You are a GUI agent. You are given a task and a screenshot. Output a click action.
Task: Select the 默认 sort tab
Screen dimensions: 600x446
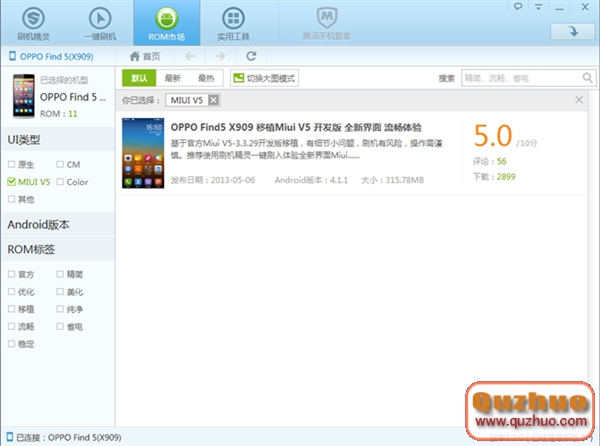click(139, 78)
